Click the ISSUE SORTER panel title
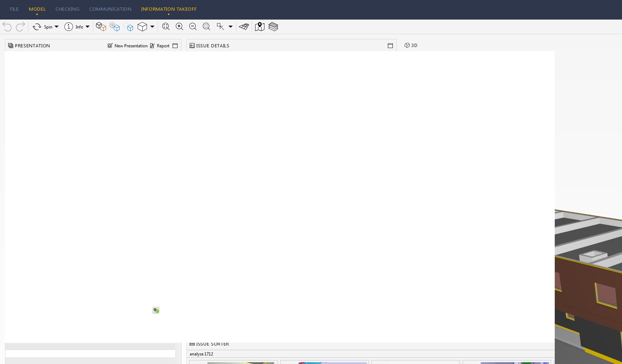622x364 pixels. pyautogui.click(x=212, y=344)
